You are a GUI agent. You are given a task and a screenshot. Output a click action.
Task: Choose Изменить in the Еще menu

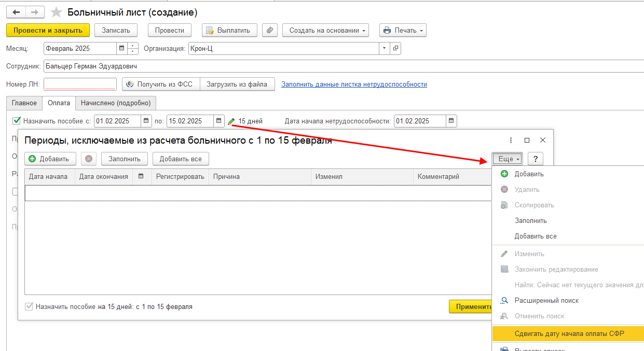click(x=568, y=254)
